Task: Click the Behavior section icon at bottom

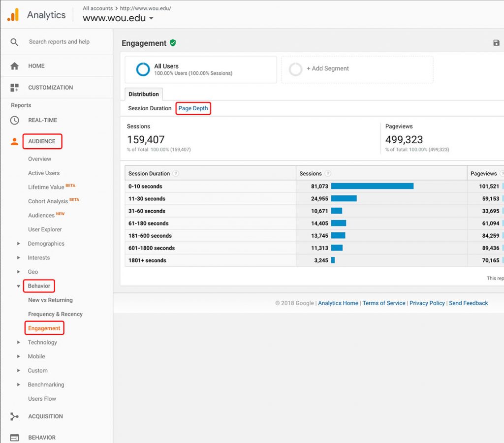Action: (x=14, y=438)
